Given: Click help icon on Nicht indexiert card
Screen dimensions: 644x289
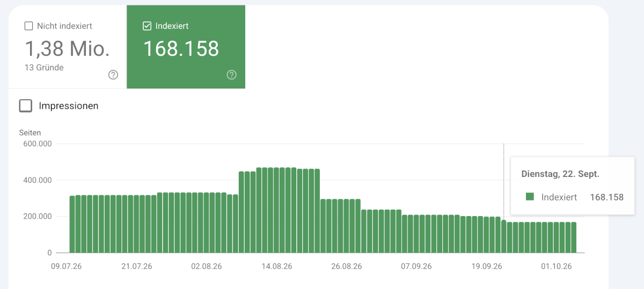Looking at the screenshot, I should [x=113, y=75].
